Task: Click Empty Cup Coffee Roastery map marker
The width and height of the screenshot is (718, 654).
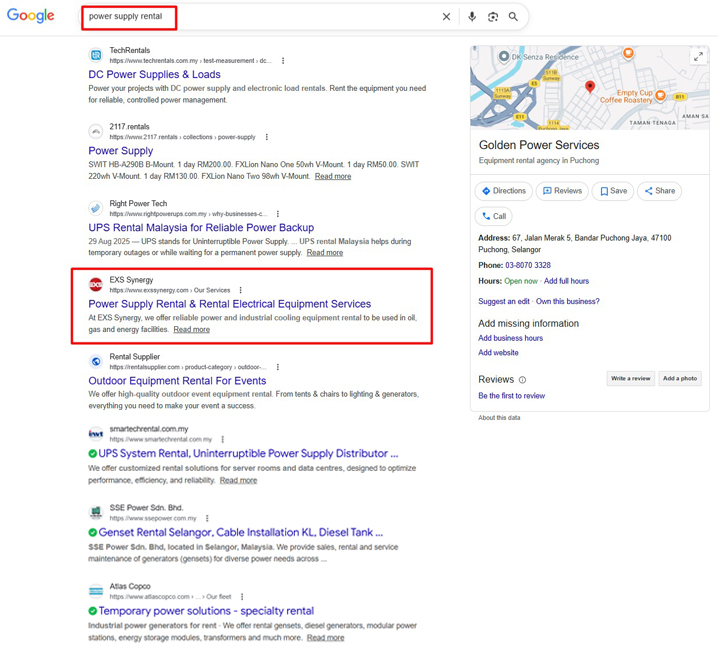Action: (660, 95)
